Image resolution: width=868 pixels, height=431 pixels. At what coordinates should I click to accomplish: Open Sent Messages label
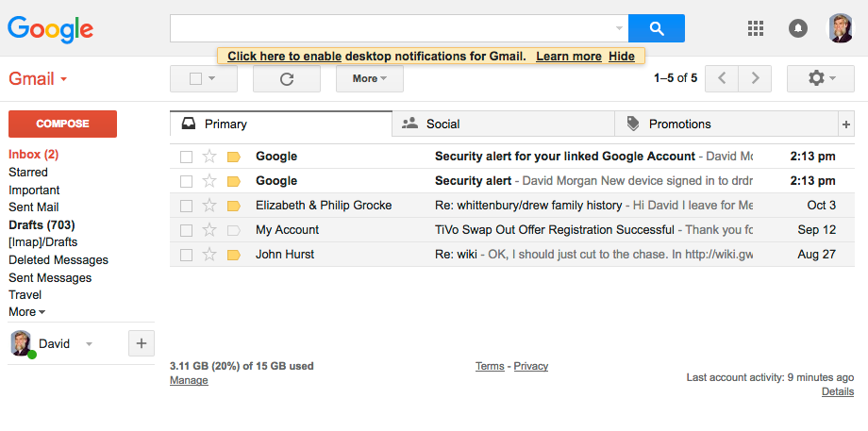click(x=50, y=277)
